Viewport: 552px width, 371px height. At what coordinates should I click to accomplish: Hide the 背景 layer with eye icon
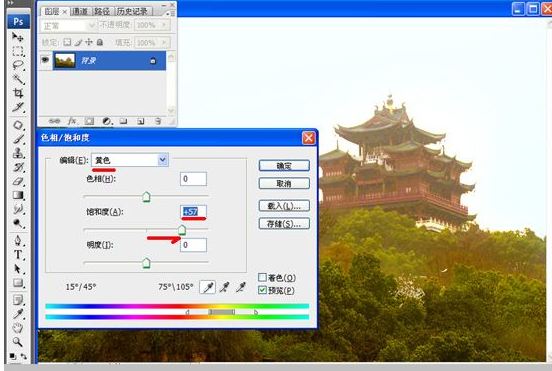[x=45, y=60]
